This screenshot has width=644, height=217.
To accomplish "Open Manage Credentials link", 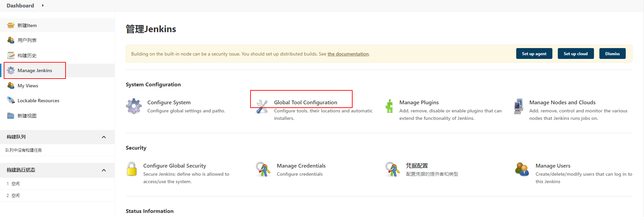I will click(301, 166).
